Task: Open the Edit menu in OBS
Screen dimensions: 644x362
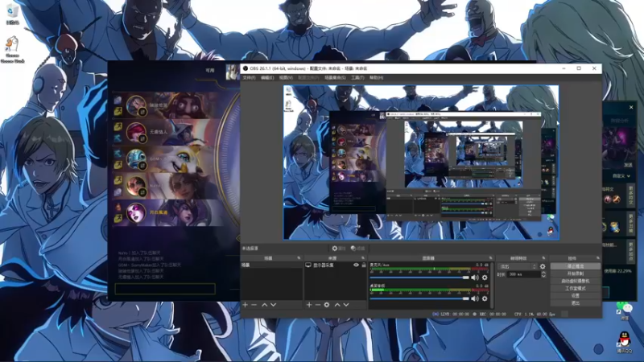Action: tap(267, 77)
